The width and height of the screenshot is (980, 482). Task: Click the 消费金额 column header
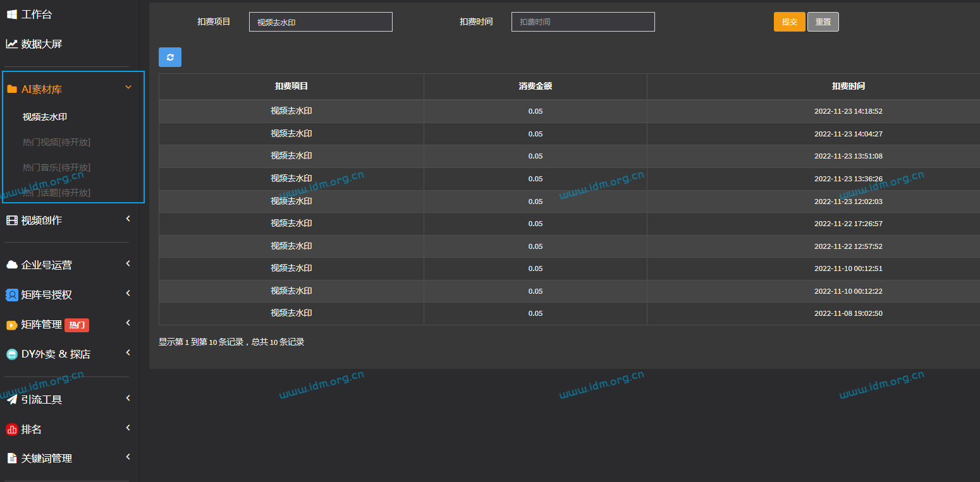coord(536,86)
